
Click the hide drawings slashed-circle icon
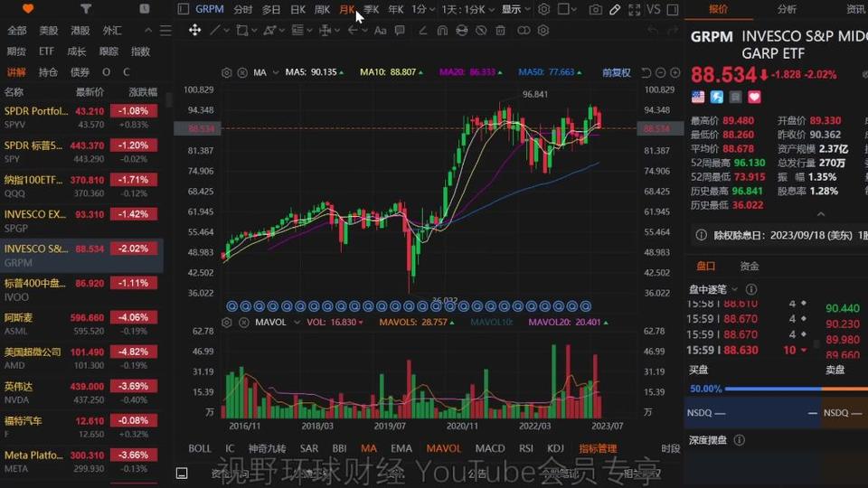click(481, 30)
